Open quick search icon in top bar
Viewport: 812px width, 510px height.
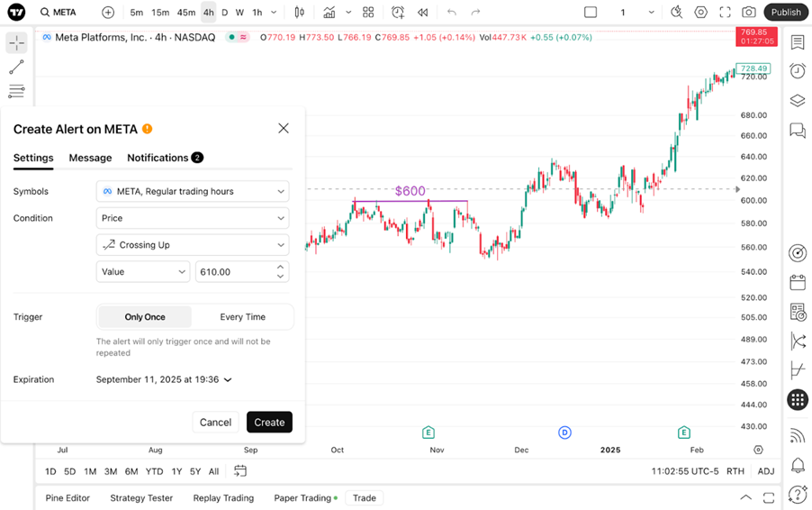pyautogui.click(x=676, y=12)
